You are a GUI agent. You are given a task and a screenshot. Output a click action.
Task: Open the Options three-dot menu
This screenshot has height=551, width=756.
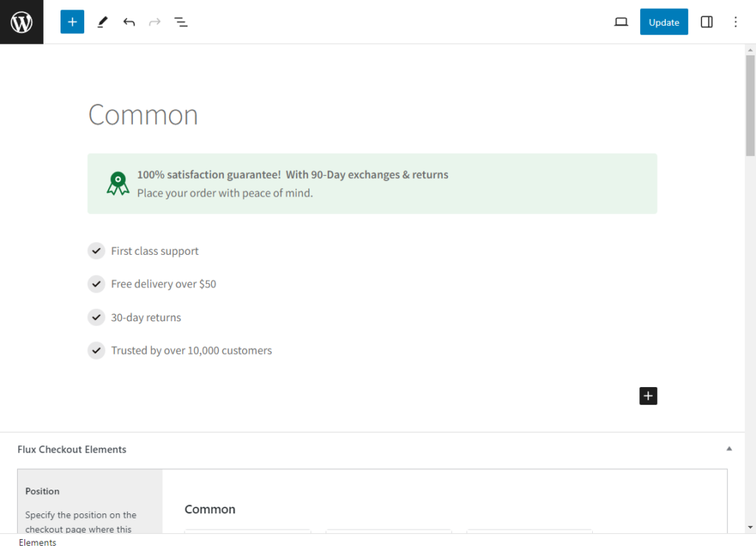point(735,22)
